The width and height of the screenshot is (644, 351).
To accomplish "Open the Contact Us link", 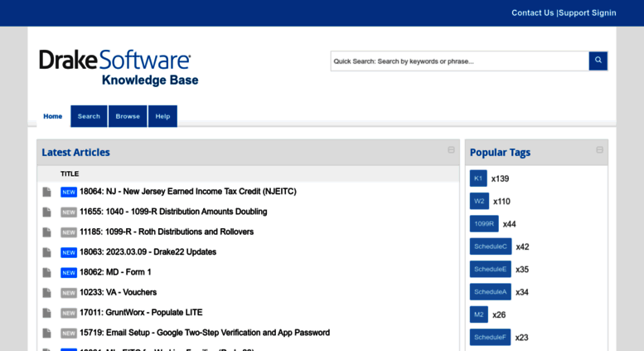I will 532,12.
